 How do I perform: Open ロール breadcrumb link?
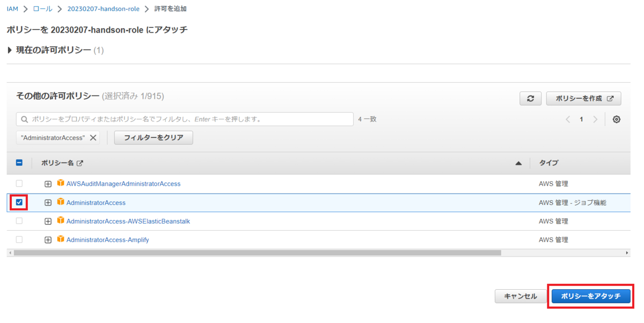click(43, 9)
